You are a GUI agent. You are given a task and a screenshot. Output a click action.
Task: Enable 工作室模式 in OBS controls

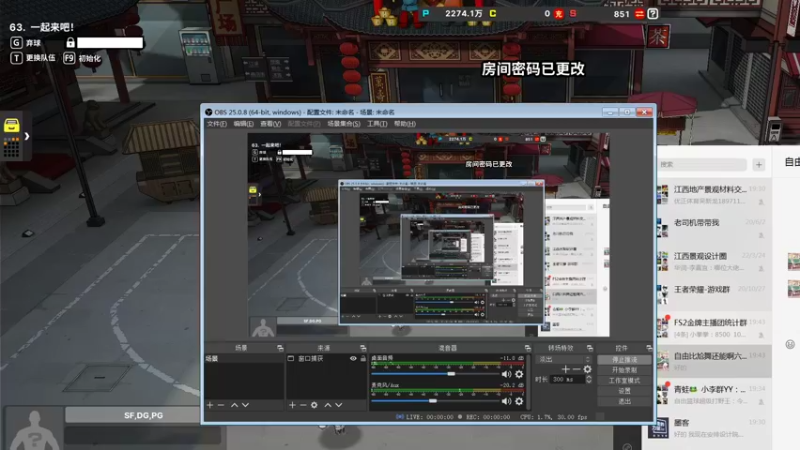pos(624,381)
